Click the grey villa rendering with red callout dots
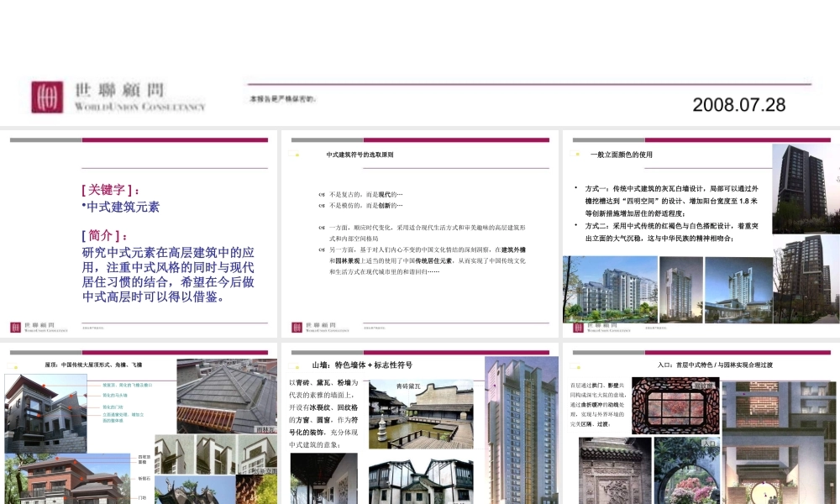The width and height of the screenshot is (840, 504). 45,413
